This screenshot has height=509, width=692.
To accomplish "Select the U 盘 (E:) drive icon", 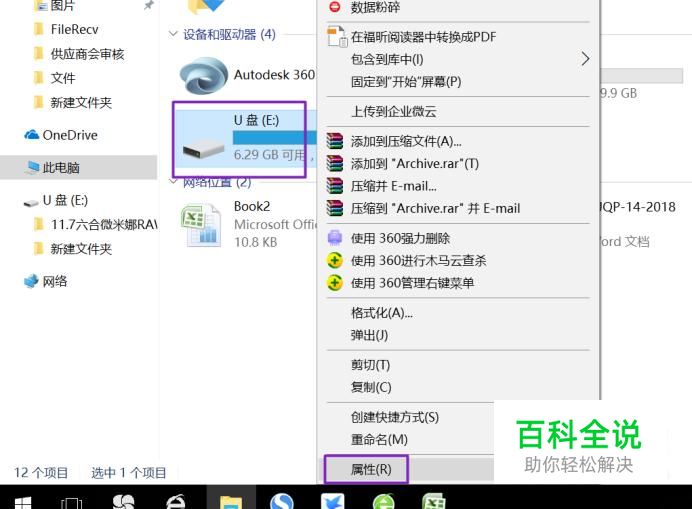I will tap(203, 149).
